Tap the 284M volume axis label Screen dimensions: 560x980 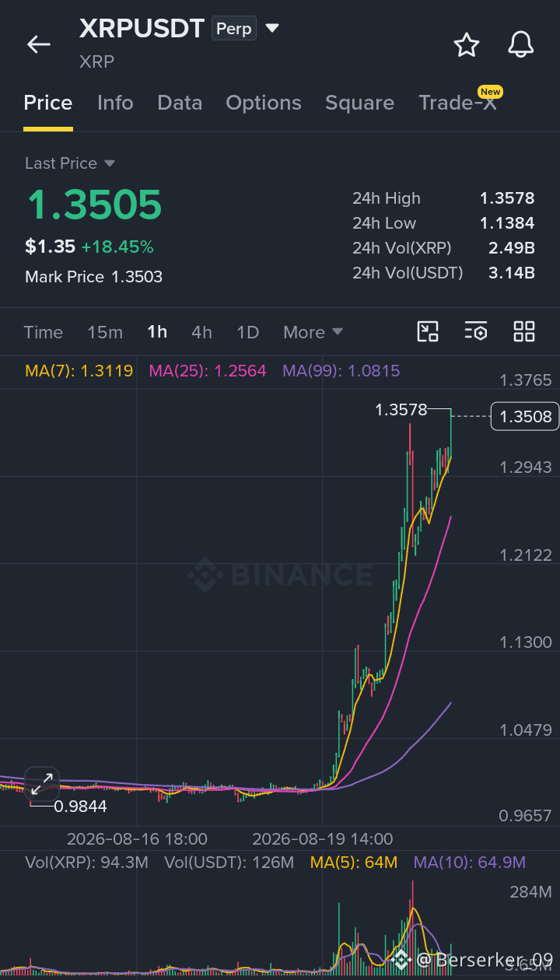point(530,891)
